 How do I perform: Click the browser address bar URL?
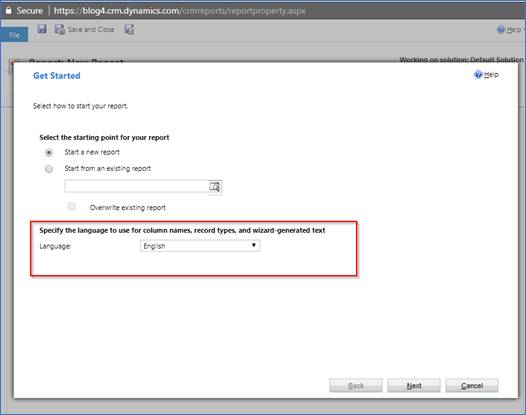pos(180,11)
